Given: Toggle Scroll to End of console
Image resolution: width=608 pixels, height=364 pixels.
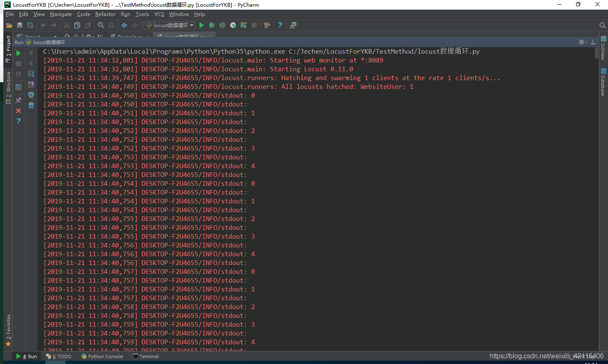Looking at the screenshot, I should [x=31, y=84].
